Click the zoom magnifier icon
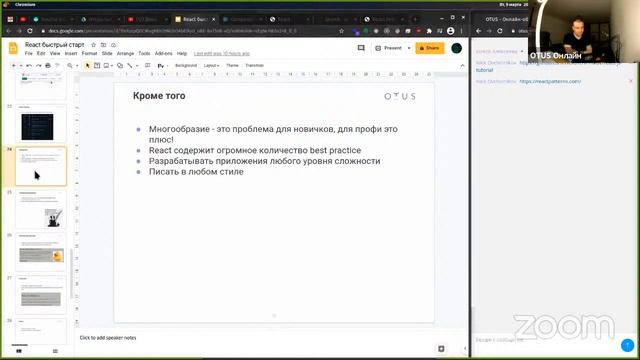Image resolution: width=640 pixels, height=360 pixels. (70, 65)
